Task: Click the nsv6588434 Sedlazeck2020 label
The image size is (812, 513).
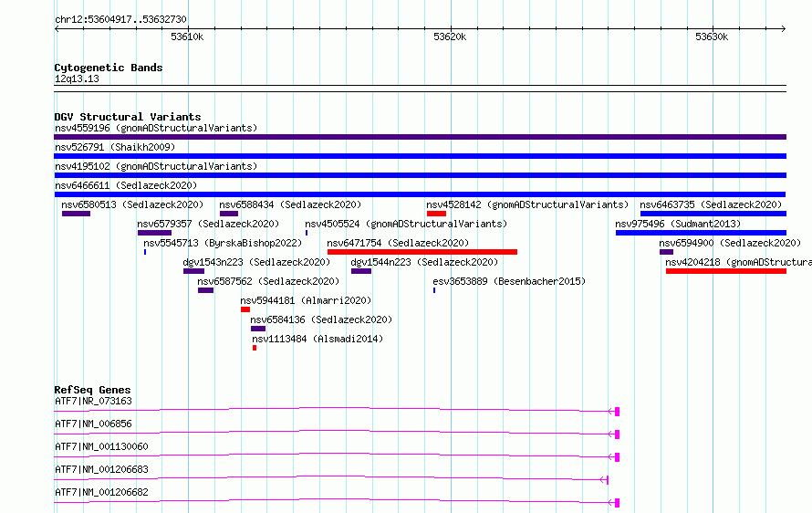Action: coord(290,204)
